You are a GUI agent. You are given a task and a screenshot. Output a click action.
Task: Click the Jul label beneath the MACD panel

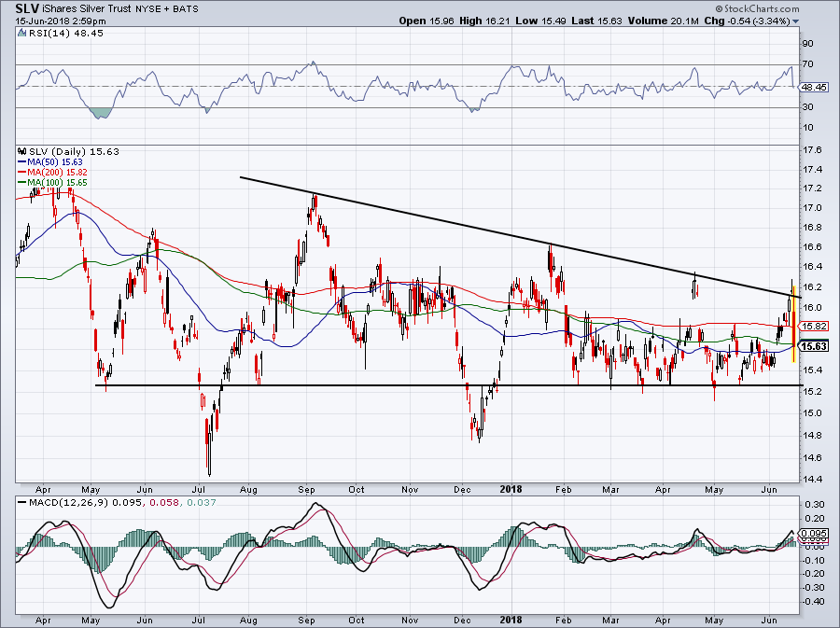point(199,620)
